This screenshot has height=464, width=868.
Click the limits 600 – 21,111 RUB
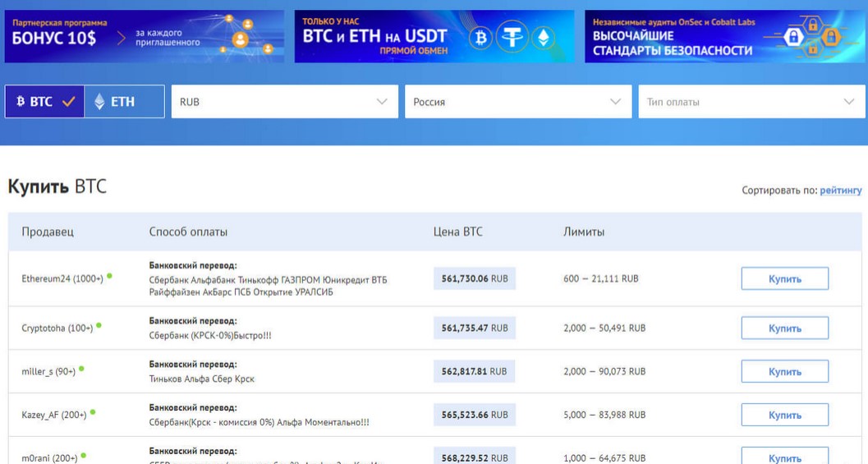(x=600, y=278)
